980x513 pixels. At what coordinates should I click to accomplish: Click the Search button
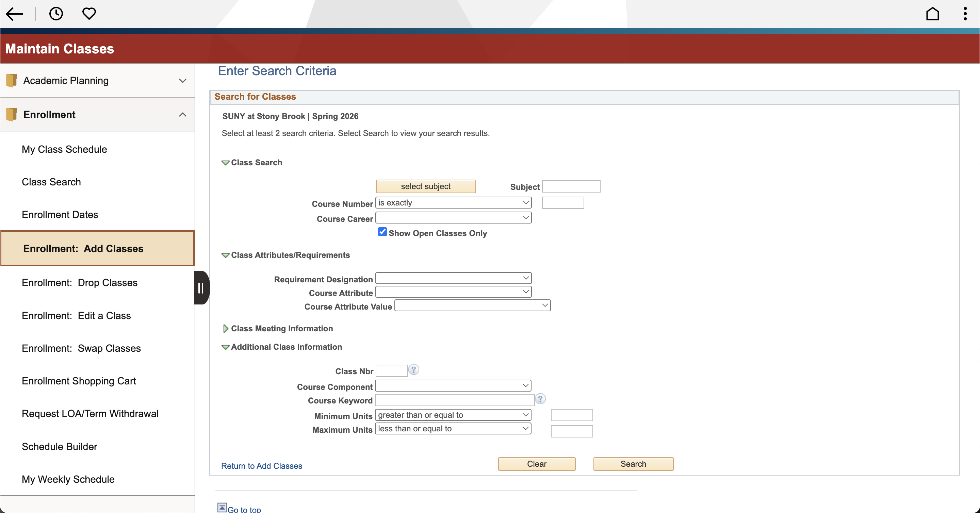(633, 464)
